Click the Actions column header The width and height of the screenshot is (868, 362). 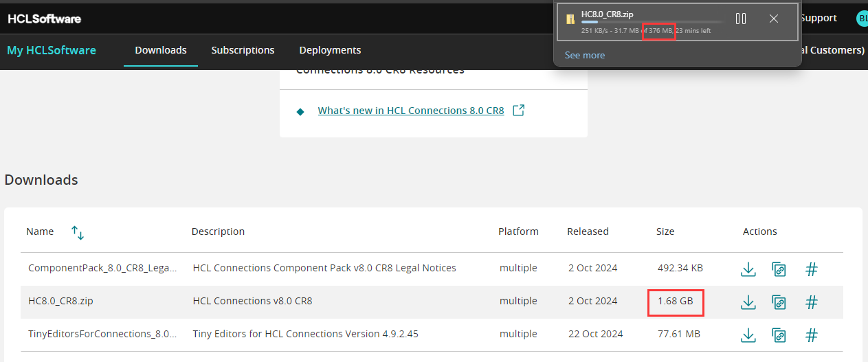pos(759,231)
